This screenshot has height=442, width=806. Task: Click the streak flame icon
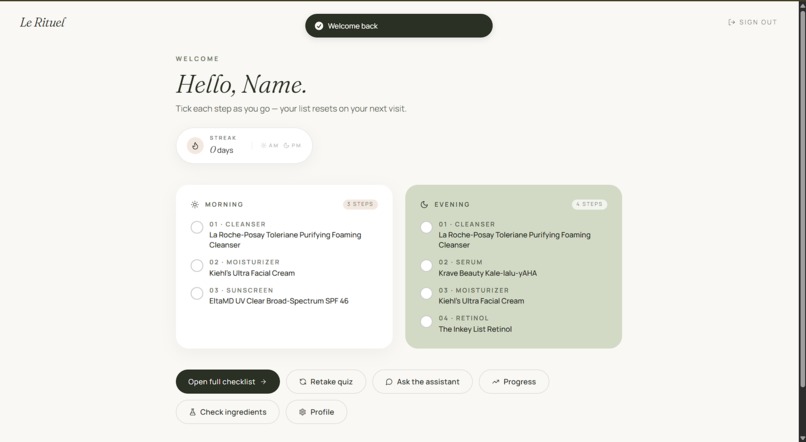[x=195, y=145]
